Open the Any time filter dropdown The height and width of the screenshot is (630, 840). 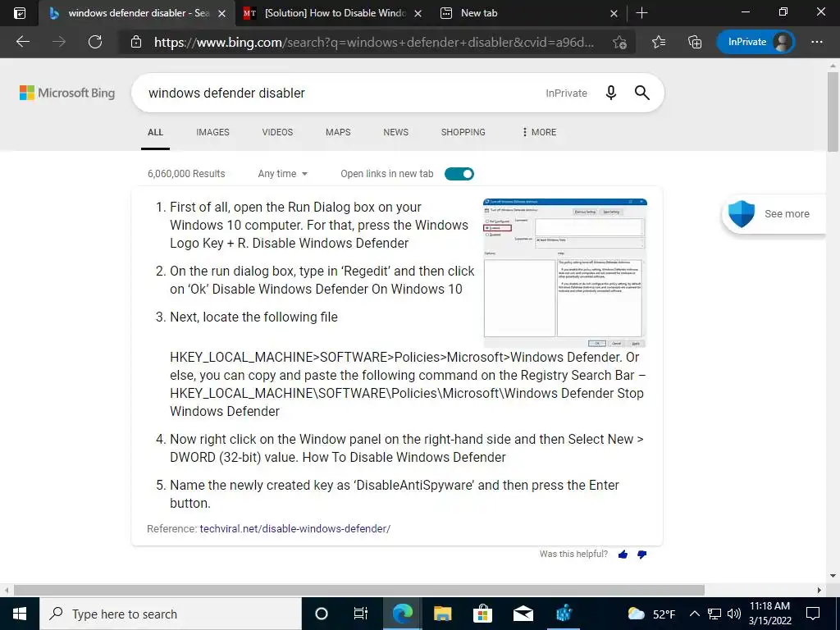coord(283,174)
